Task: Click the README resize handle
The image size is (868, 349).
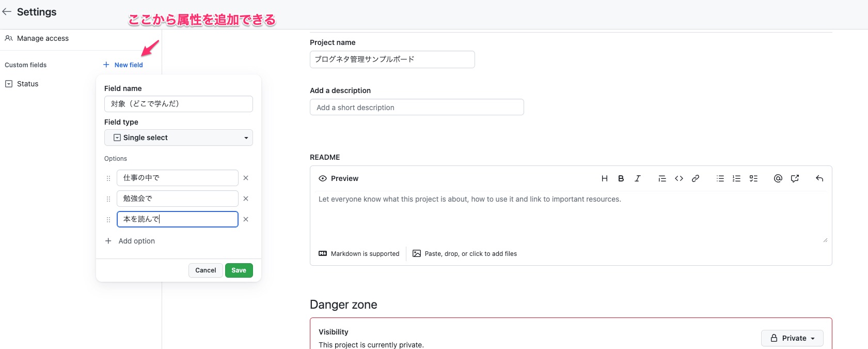Action: click(x=825, y=240)
